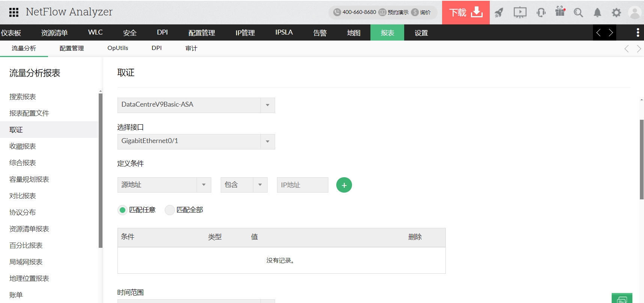
Task: Expand the DataCentreV9Basic-ASA device dropdown
Action: tap(196, 105)
